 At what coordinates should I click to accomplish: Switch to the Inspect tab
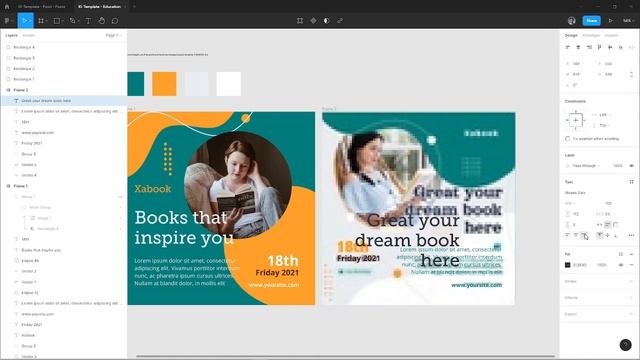(611, 36)
